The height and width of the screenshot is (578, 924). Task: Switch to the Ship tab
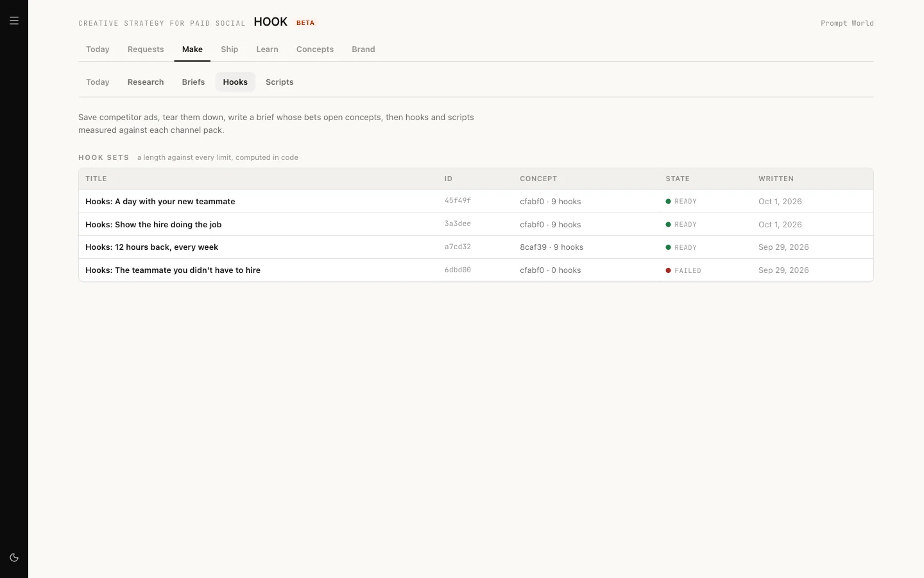pos(230,49)
